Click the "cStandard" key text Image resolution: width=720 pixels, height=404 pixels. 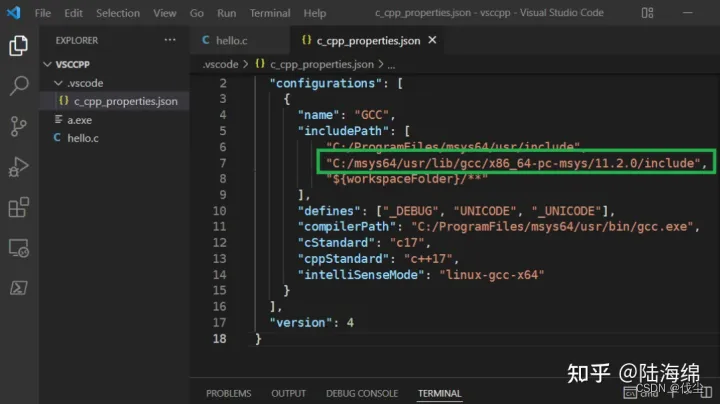pyautogui.click(x=336, y=242)
